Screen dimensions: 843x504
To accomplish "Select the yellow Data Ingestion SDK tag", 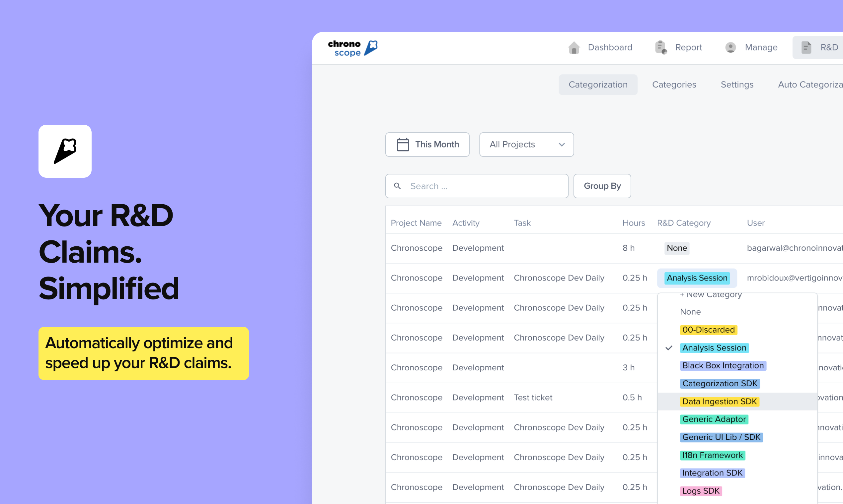I will [x=719, y=402].
